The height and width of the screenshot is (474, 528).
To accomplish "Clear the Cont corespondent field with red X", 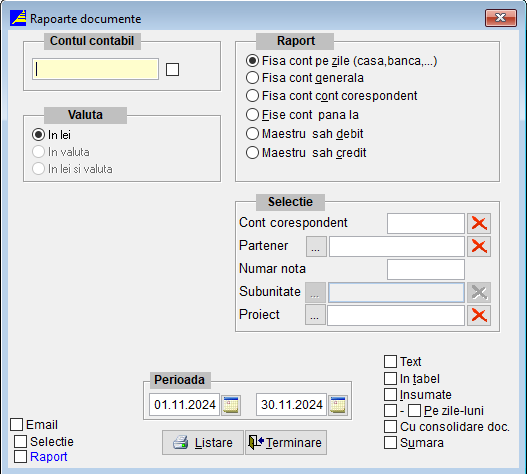I will point(479,223).
